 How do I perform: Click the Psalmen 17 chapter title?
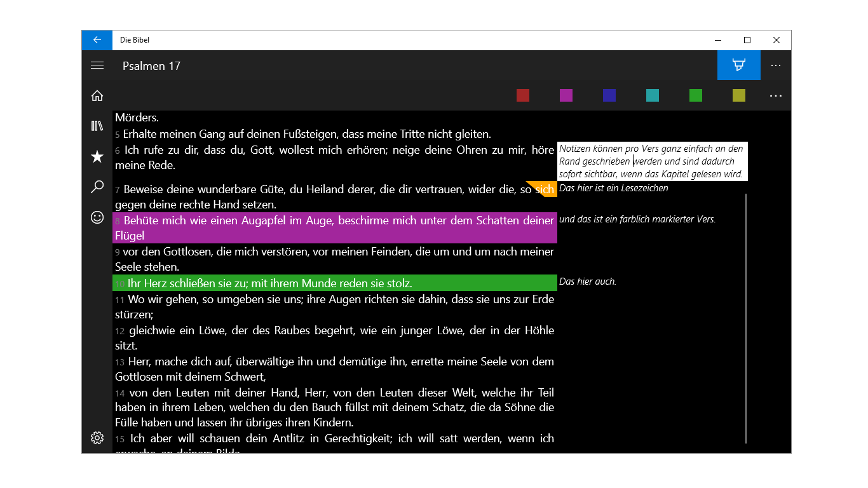[151, 66]
